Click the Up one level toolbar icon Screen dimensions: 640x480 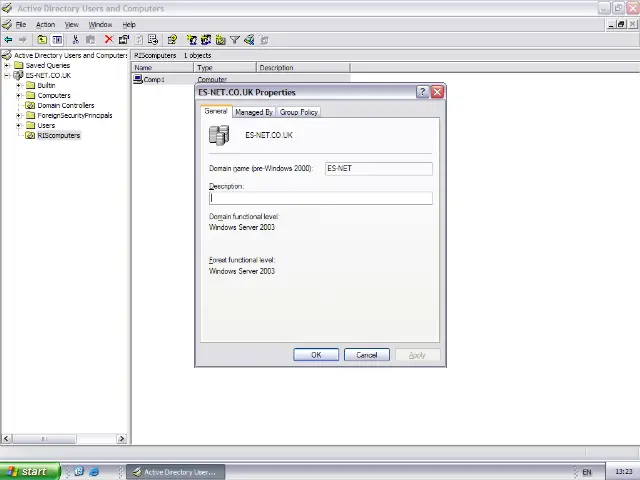[x=42, y=40]
